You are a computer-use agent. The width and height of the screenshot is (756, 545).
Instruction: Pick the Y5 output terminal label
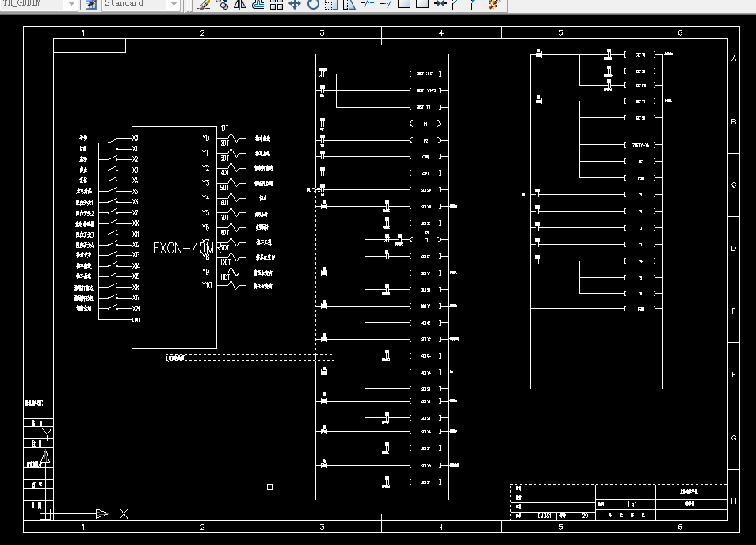pos(206,212)
